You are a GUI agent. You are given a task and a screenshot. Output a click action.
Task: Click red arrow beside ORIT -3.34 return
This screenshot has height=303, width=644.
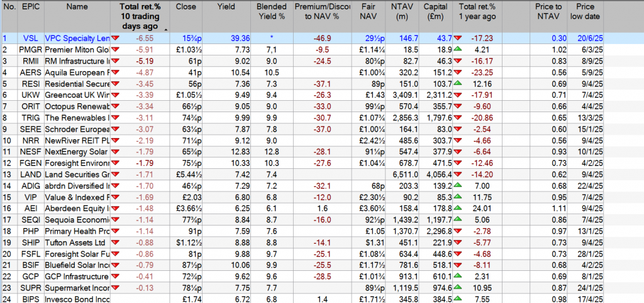[x=115, y=108]
